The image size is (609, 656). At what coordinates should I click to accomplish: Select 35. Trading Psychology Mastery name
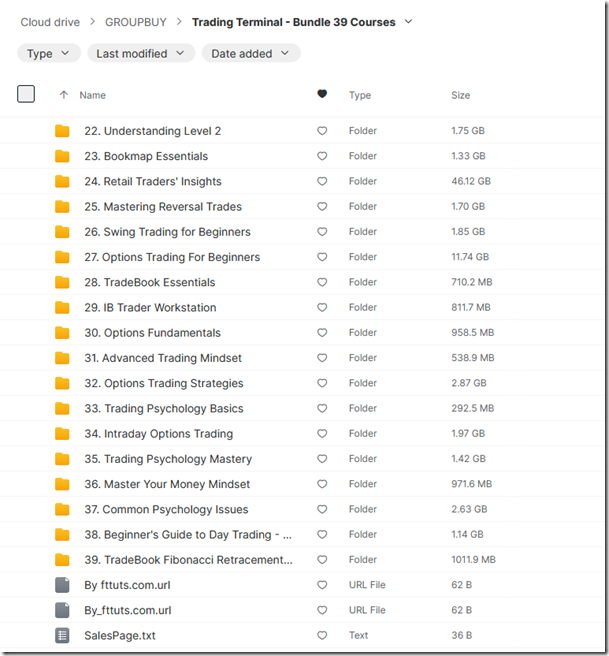click(x=168, y=459)
